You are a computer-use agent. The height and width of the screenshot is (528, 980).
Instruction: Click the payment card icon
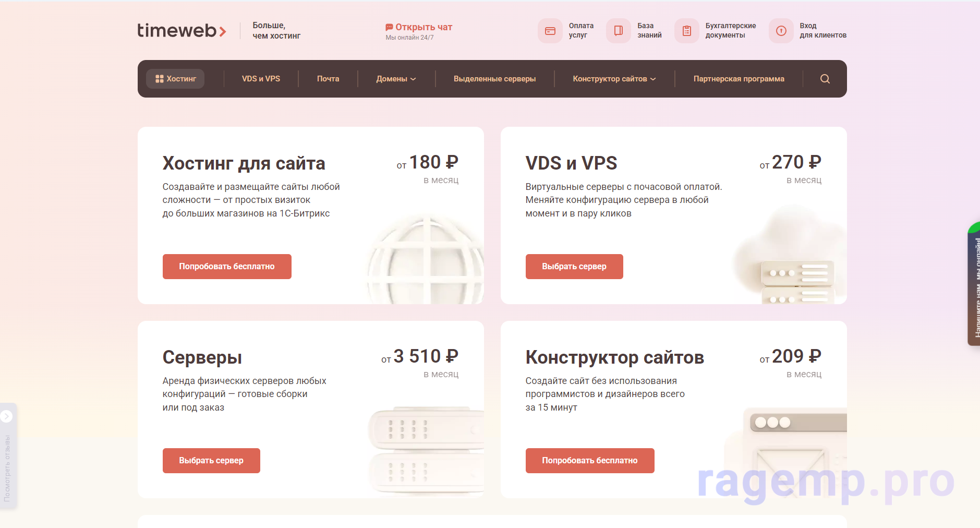pos(550,31)
